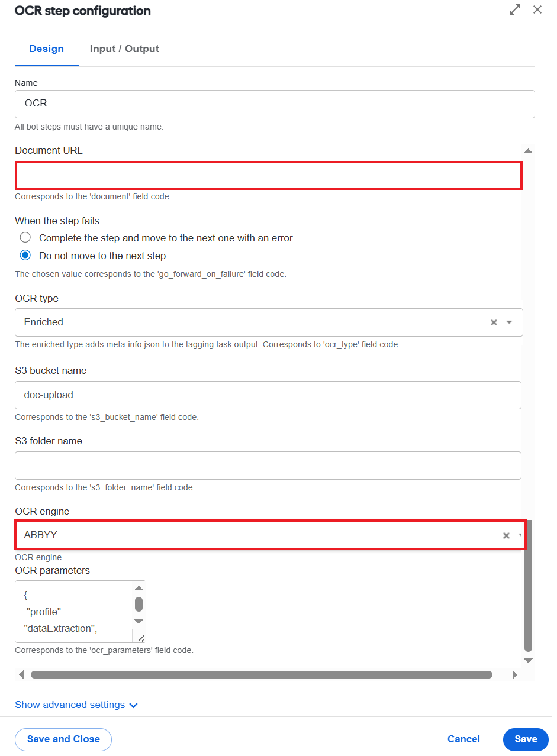Switch to the Design tab

tap(47, 49)
